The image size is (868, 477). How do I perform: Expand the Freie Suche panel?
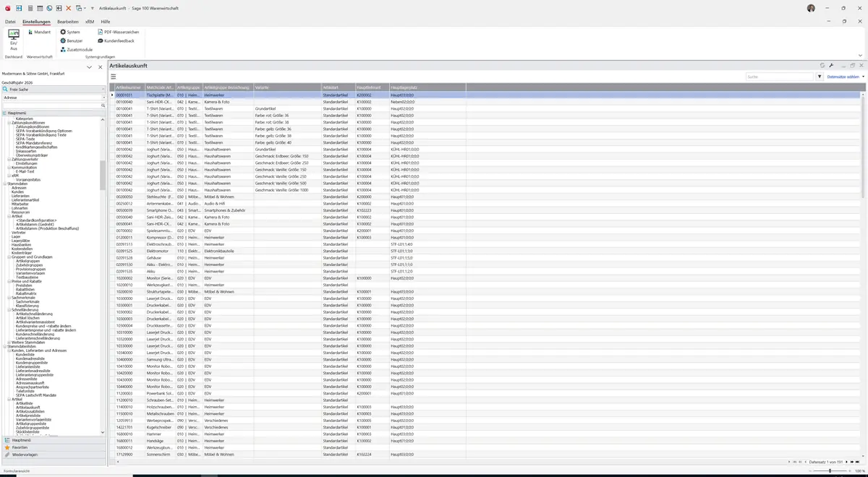pyautogui.click(x=54, y=89)
